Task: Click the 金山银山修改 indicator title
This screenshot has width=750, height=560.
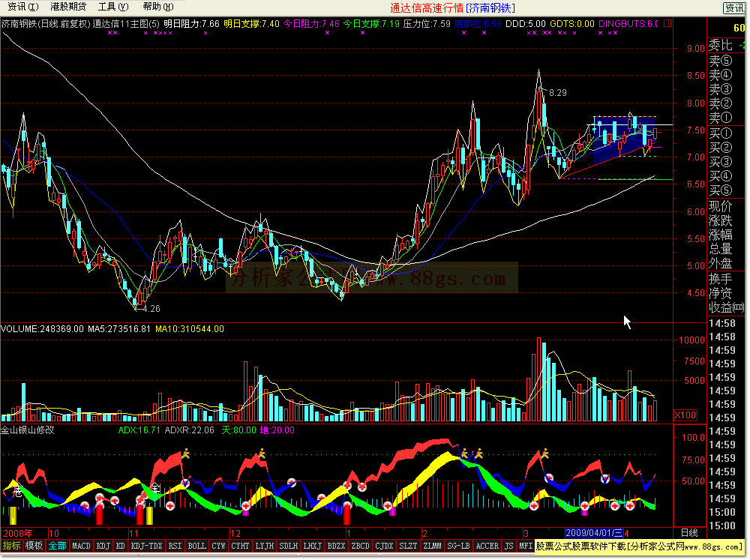Action: 28,430
